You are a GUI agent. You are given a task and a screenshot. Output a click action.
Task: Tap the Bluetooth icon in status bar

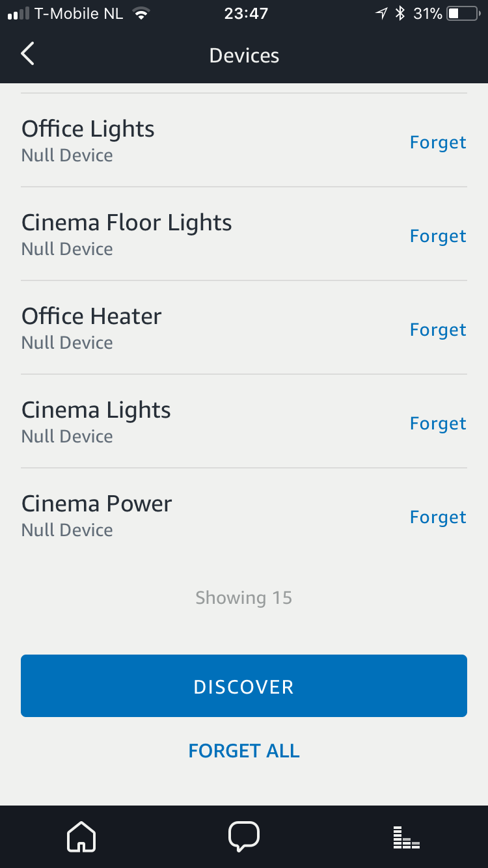[x=400, y=14]
